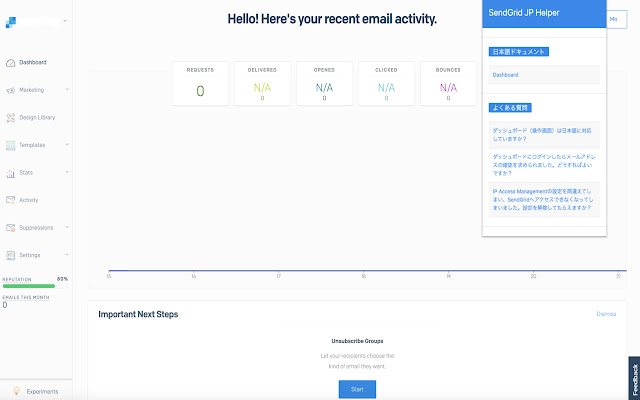Click the Dashboard gauge icon in sidebar
Viewport: 640px width, 400px height.
tap(10, 63)
